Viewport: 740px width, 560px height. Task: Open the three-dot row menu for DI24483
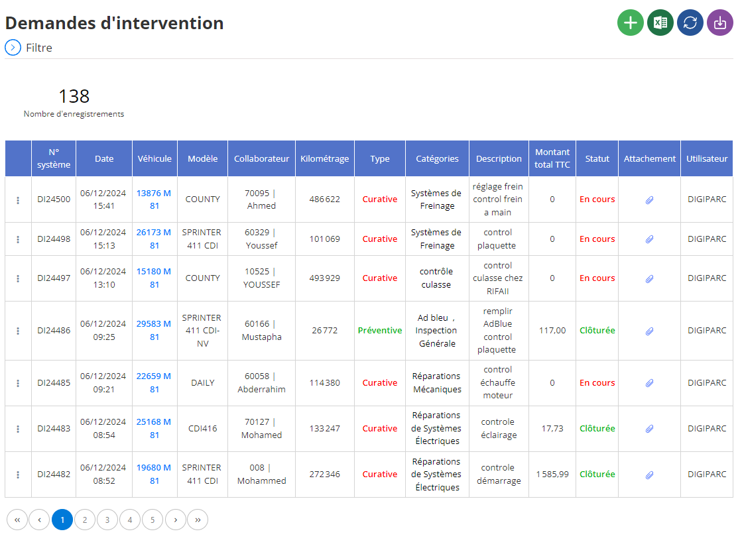(18, 429)
